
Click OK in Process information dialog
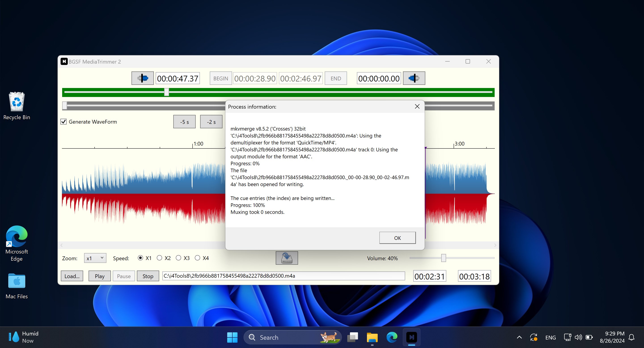coord(397,238)
